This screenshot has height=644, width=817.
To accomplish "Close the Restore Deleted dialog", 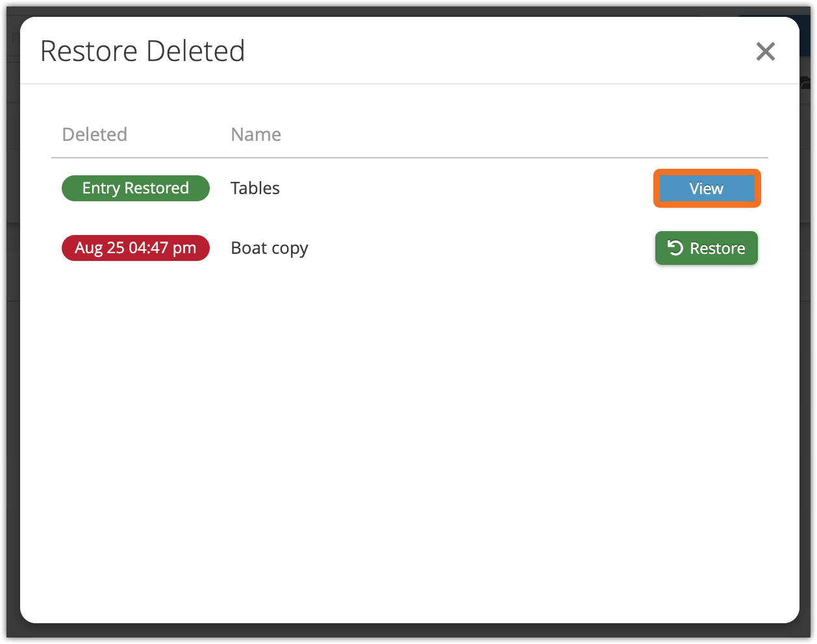I will tap(766, 51).
